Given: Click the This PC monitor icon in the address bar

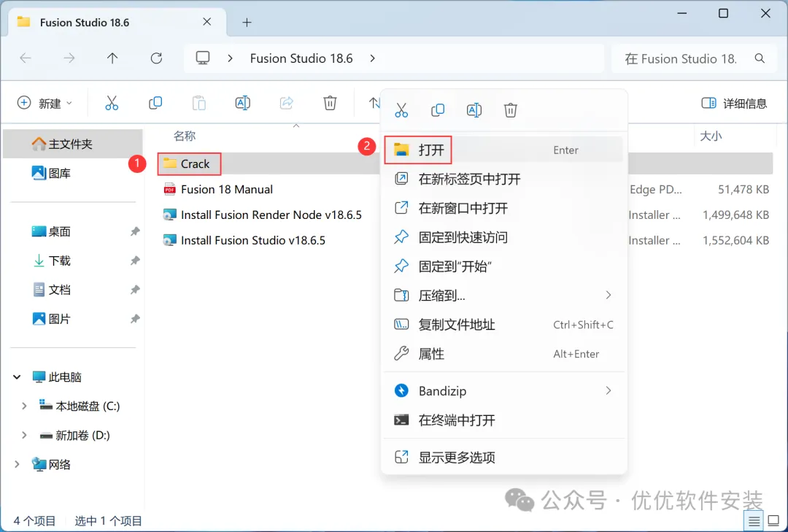Looking at the screenshot, I should point(203,58).
